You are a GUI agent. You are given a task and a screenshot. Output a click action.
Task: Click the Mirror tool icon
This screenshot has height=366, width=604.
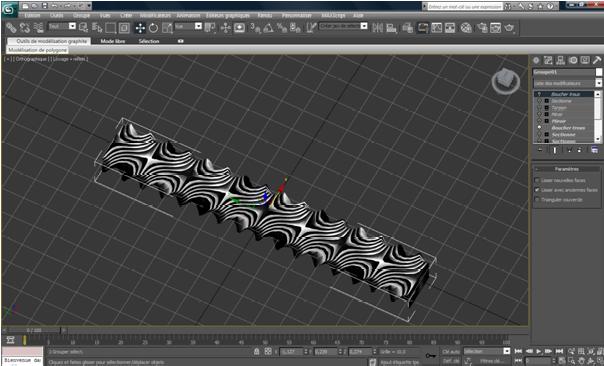coord(378,27)
